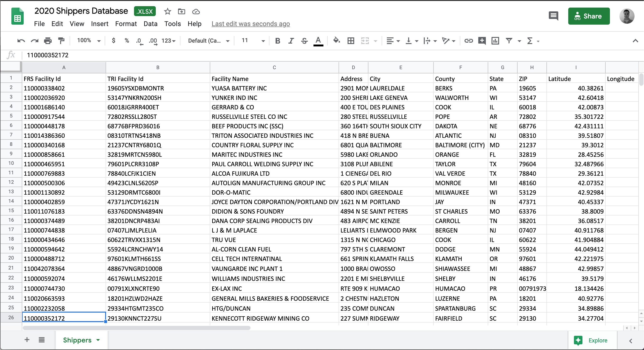Open the Borders grid tool
644x350 pixels.
[351, 40]
